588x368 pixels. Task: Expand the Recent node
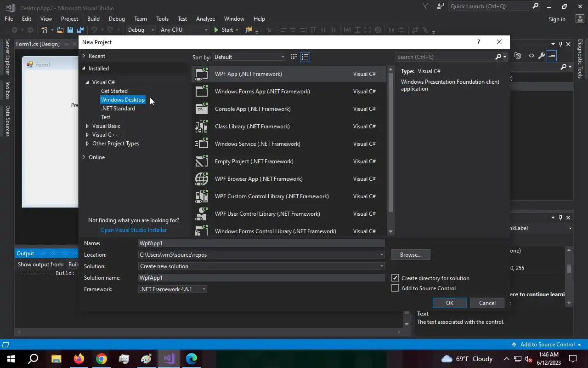pos(84,56)
